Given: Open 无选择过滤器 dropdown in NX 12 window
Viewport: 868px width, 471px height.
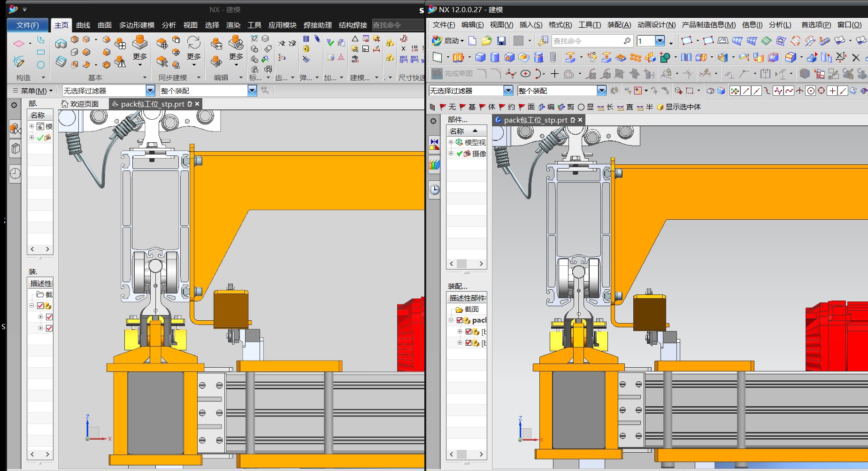Looking at the screenshot, I should pyautogui.click(x=508, y=91).
